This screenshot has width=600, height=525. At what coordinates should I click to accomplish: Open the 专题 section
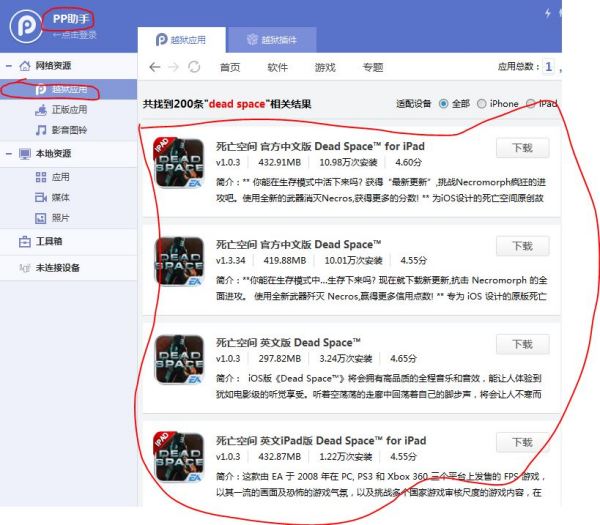click(373, 67)
